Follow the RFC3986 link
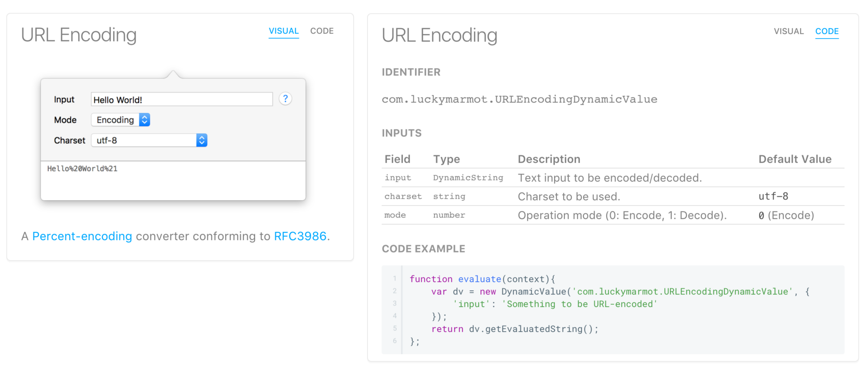This screenshot has height=370, width=868. tap(300, 236)
